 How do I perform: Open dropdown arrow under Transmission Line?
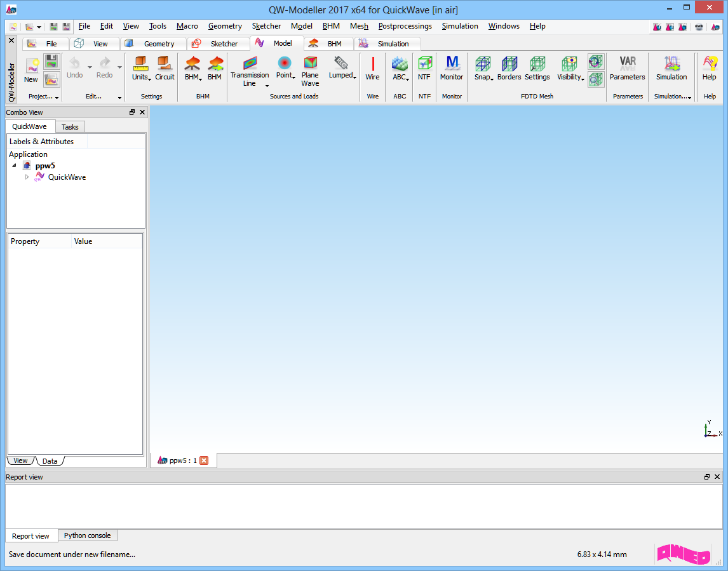click(267, 85)
